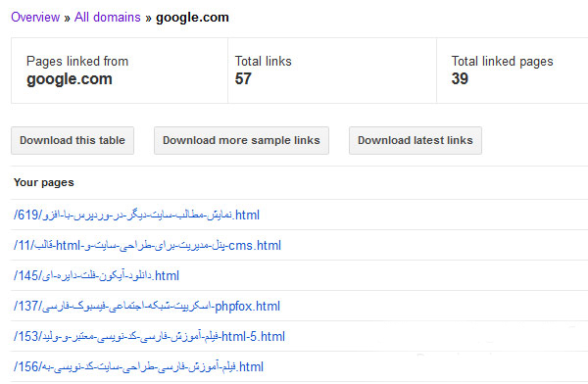Select the bold google.com domain in summary
This screenshot has height=384, width=588.
click(x=70, y=79)
